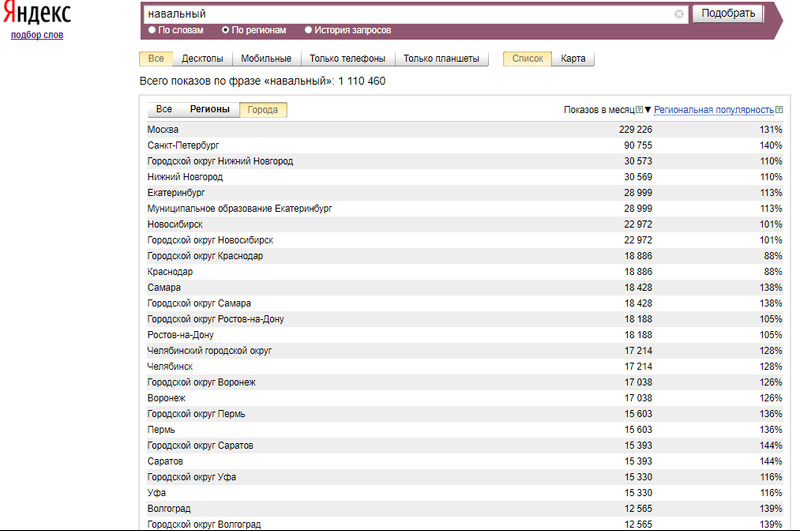The height and width of the screenshot is (531, 800).
Task: Switch to the Десктопы device tab
Action: [x=203, y=59]
